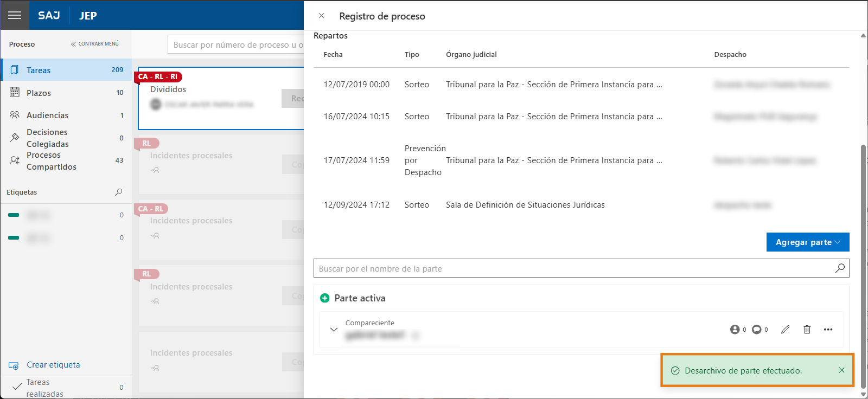Open the hamburger main menu
The height and width of the screenshot is (399, 868).
point(15,15)
